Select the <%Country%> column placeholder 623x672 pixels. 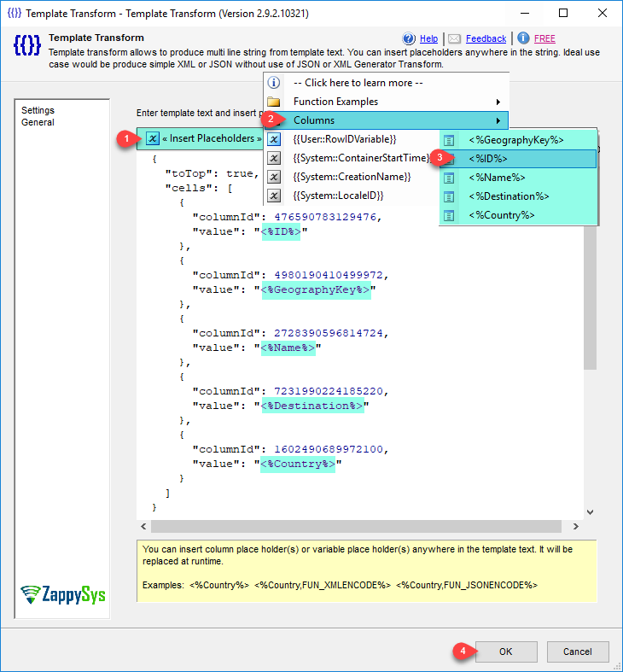(x=518, y=215)
